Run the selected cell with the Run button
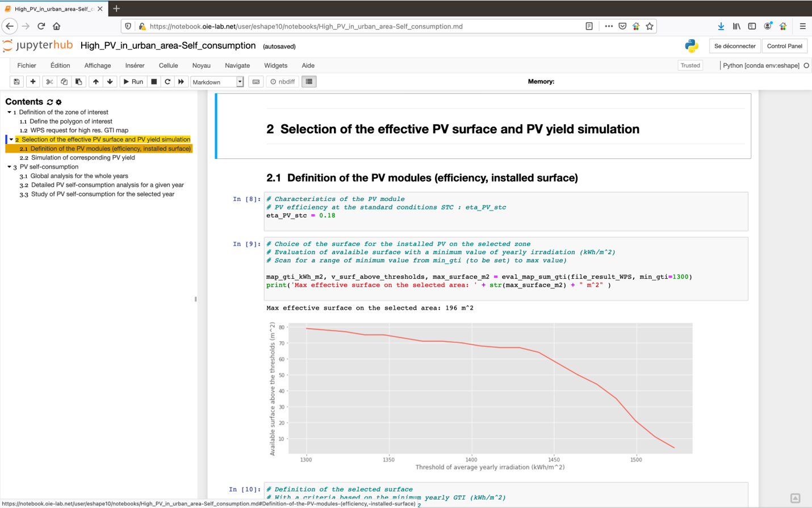The width and height of the screenshot is (812, 508). (x=132, y=81)
